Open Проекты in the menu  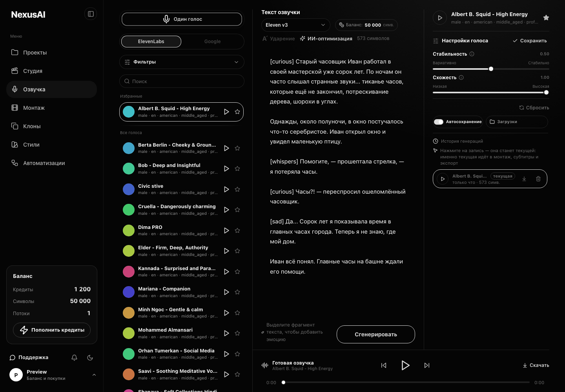click(x=51, y=53)
